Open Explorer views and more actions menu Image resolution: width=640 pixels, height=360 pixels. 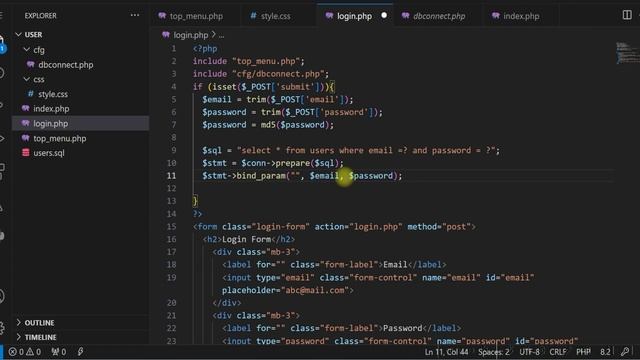[x=135, y=15]
